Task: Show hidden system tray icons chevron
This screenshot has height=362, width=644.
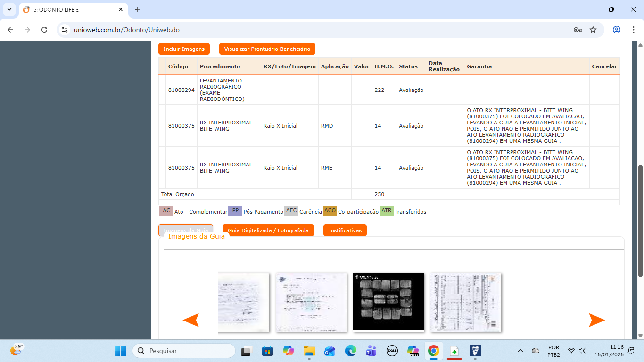Action: (x=520, y=351)
